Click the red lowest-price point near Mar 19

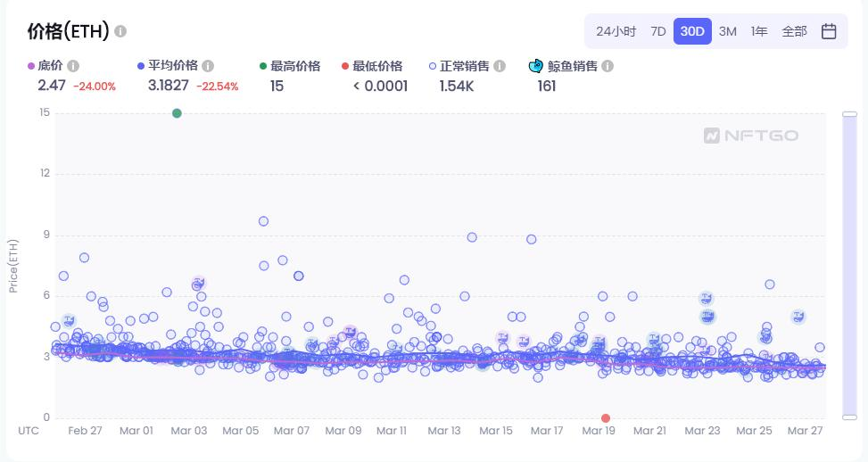(x=606, y=418)
